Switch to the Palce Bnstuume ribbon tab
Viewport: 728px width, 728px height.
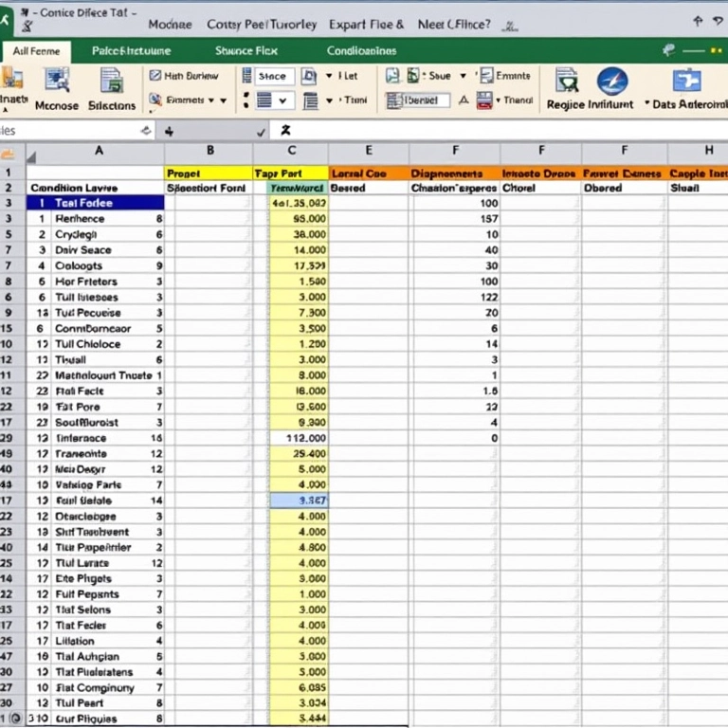tap(131, 51)
